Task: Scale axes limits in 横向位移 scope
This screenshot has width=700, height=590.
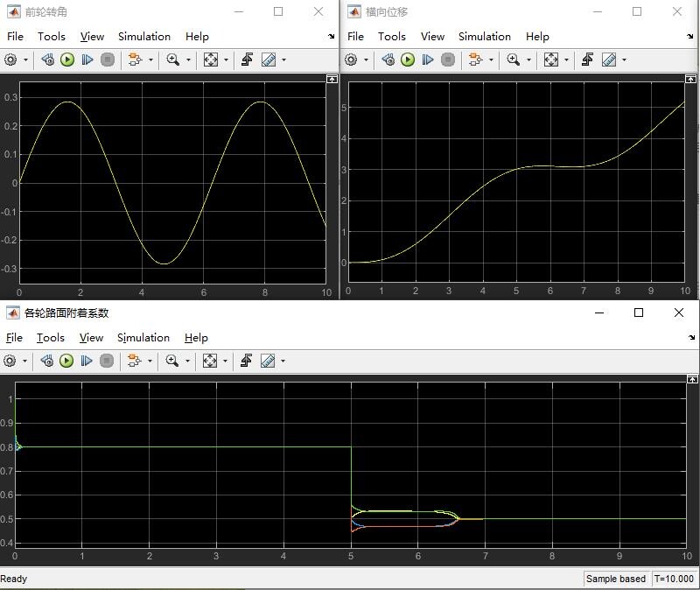Action: point(550,60)
